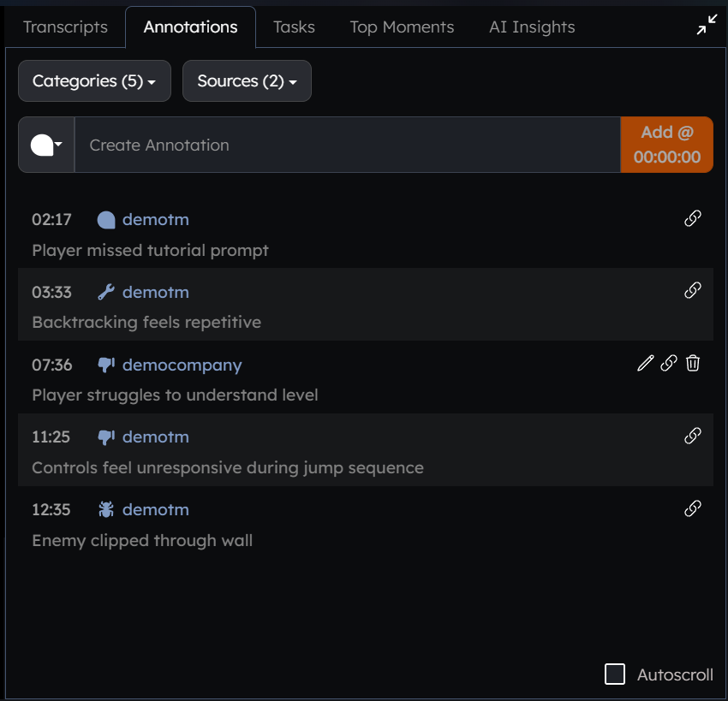
Task: Select 'Player struggles to understand level' text
Action: pyautogui.click(x=175, y=395)
